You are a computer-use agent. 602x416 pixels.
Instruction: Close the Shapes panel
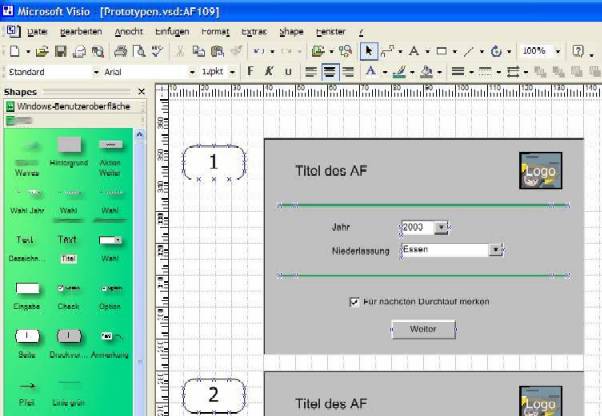(141, 91)
